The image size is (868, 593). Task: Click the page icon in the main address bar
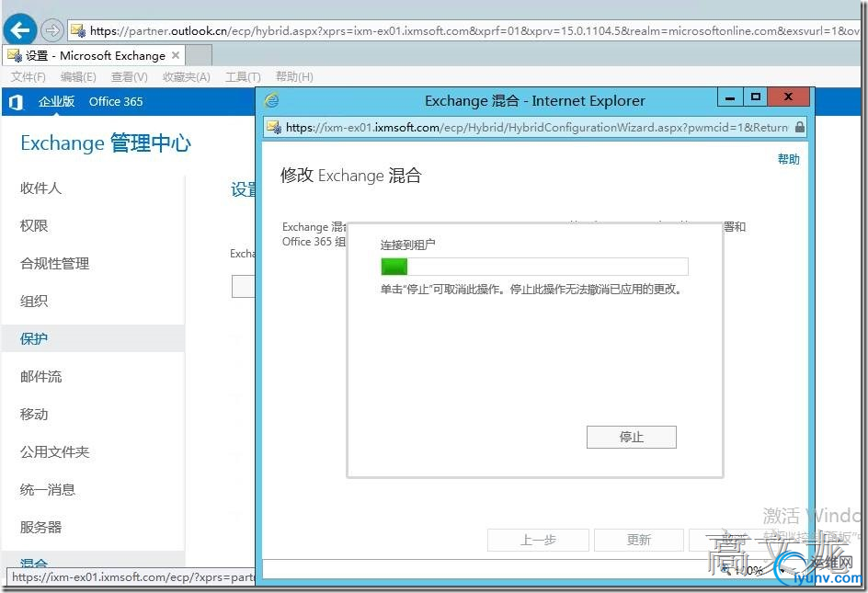pos(78,30)
